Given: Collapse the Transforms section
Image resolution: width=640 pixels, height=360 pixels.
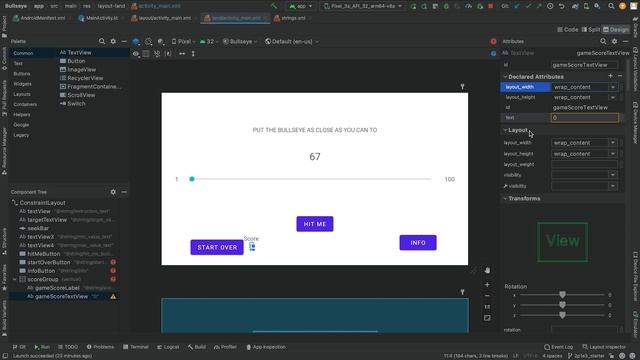Looking at the screenshot, I should pyautogui.click(x=505, y=198).
